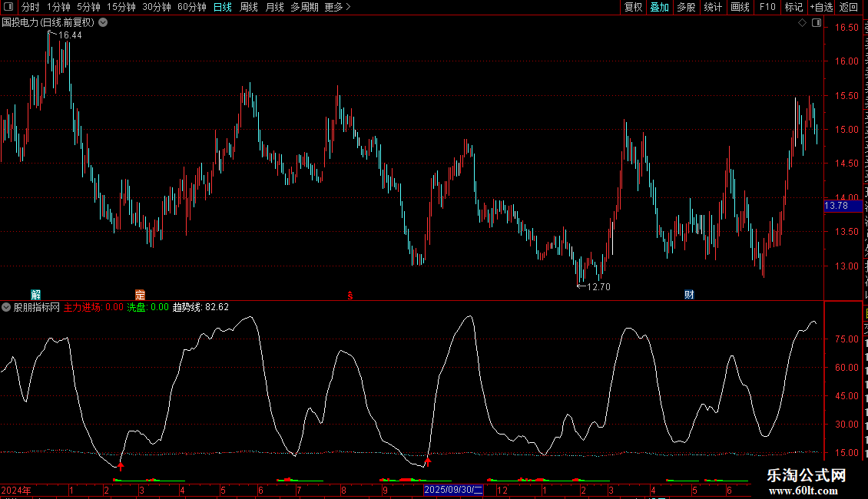Select the 15分钟 period tab

(x=121, y=7)
